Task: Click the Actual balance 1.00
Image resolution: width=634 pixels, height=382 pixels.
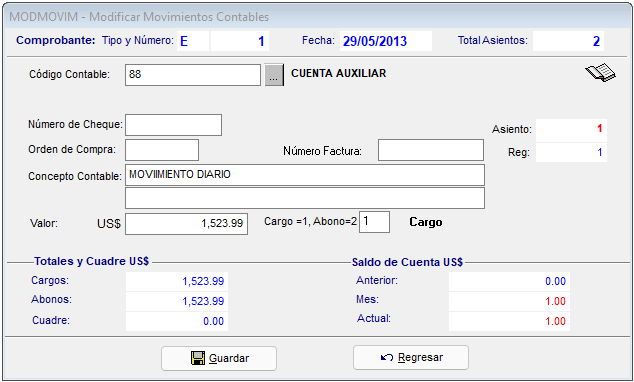Action: pyautogui.click(x=509, y=321)
